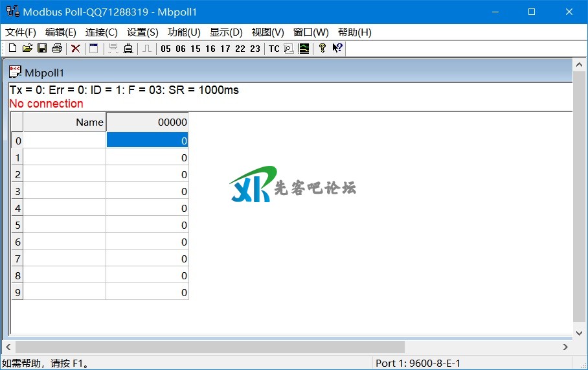Screen dimensions: 588x370
Task: Open the TC traffic toolbar button
Action: point(274,49)
